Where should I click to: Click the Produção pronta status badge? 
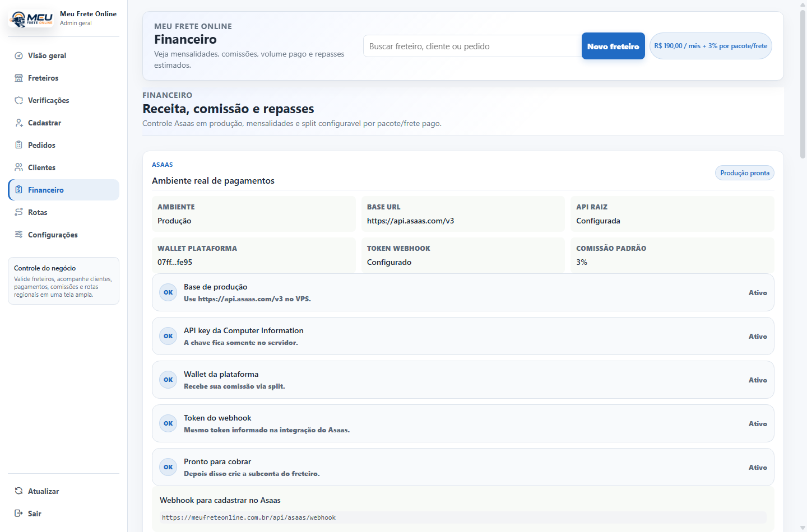745,173
